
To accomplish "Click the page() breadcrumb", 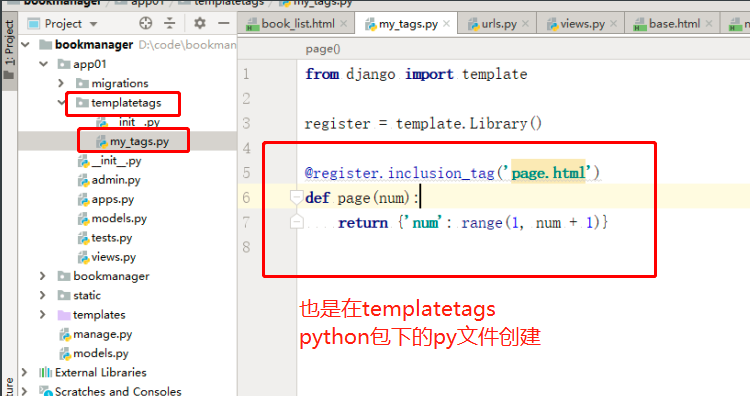I will [323, 49].
